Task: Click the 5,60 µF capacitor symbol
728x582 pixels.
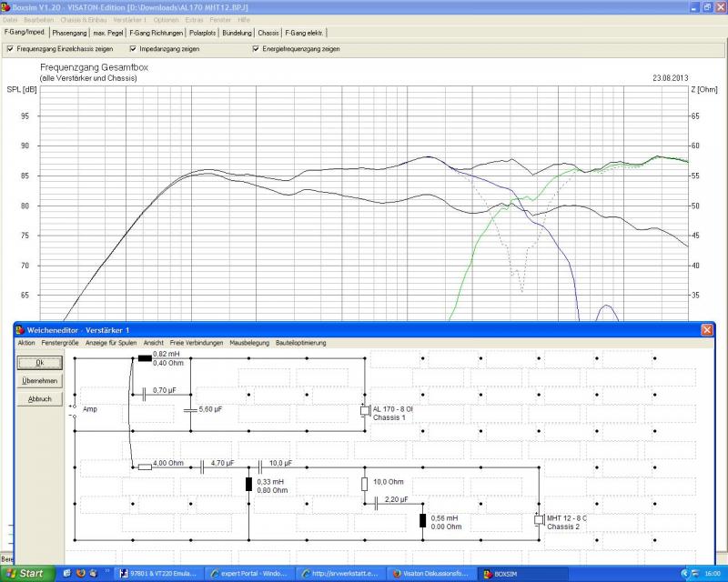Action: pos(189,410)
